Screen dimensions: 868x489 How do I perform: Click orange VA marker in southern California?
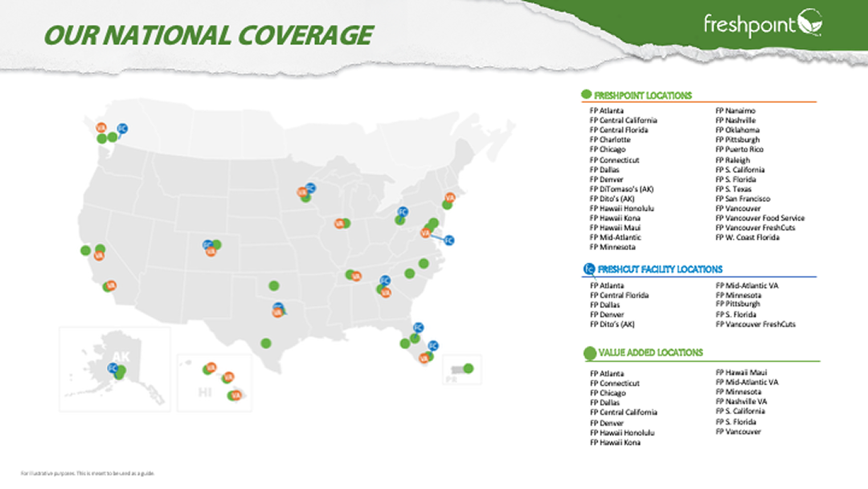(111, 286)
